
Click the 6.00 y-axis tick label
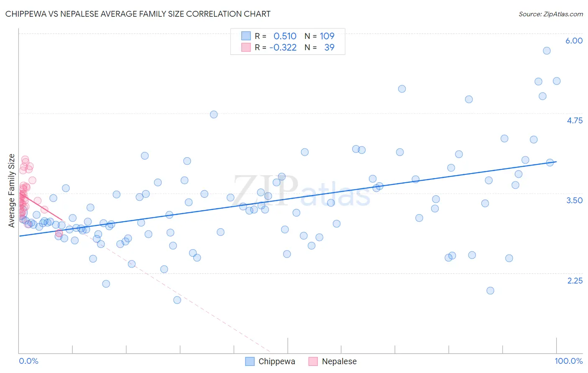tap(574, 41)
